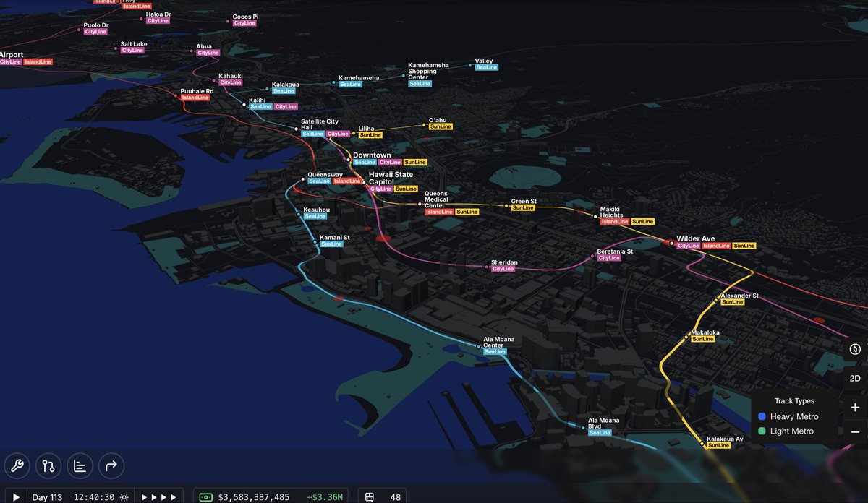The image size is (868, 503).
Task: Toggle the 2D map view
Action: pyautogui.click(x=855, y=378)
